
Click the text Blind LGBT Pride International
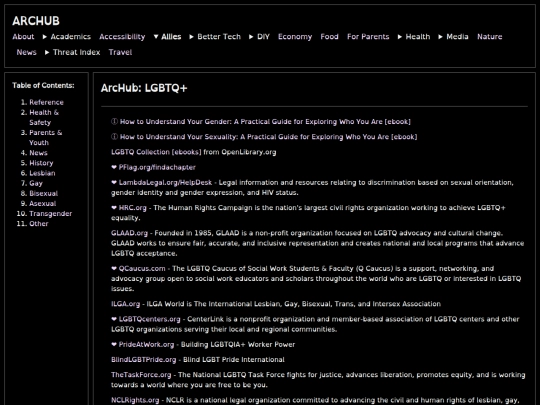(234, 360)
